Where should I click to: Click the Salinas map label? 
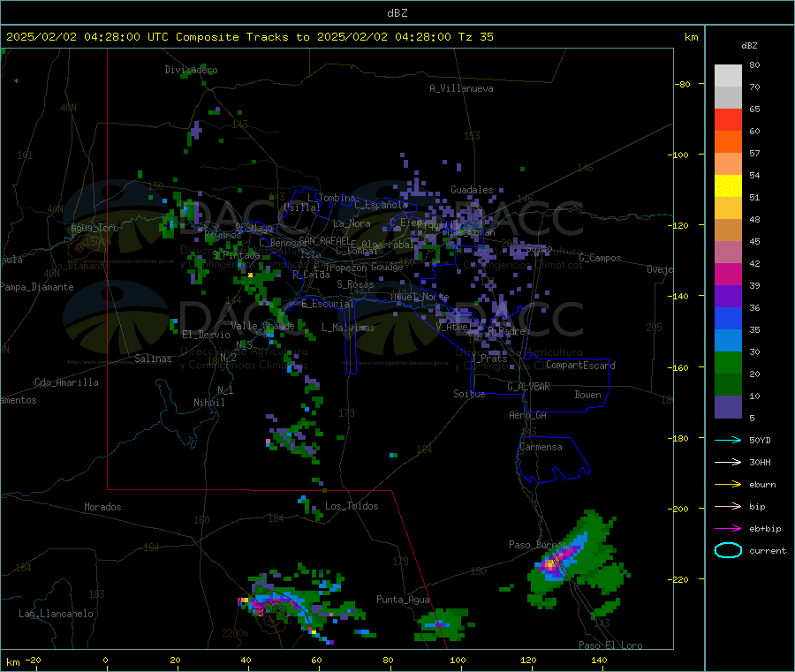coord(153,359)
